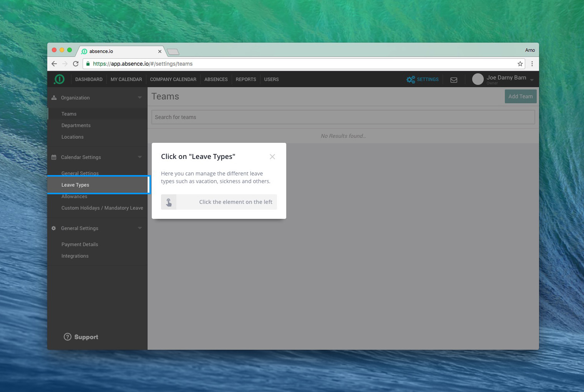Close the Leave Types tutorial popup
This screenshot has height=392, width=584.
coord(272,157)
